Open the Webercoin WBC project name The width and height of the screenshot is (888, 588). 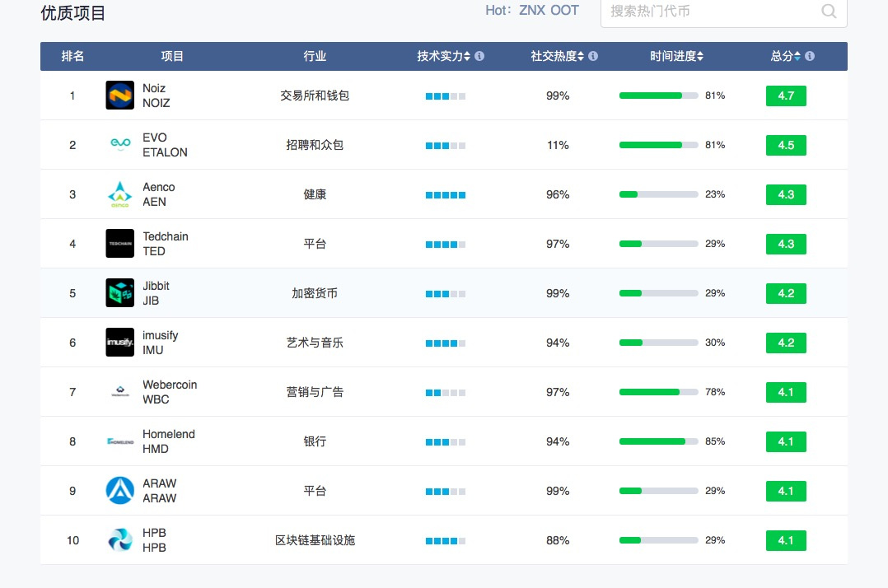click(x=170, y=392)
